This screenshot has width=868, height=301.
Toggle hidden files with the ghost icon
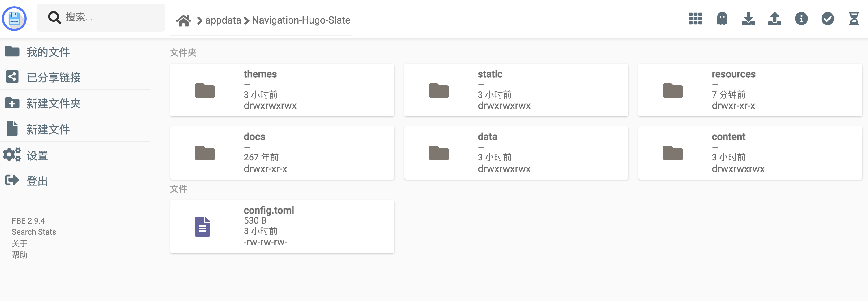[x=722, y=19]
